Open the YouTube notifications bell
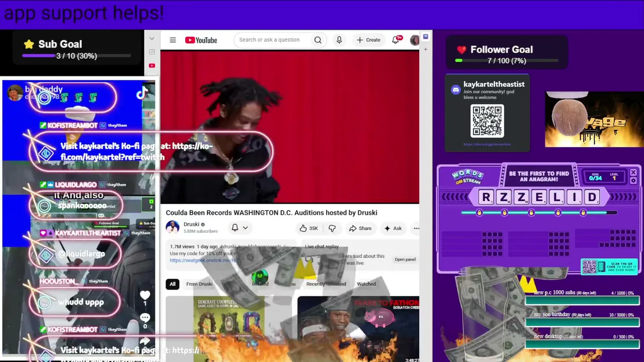The image size is (644, 362). 396,40
